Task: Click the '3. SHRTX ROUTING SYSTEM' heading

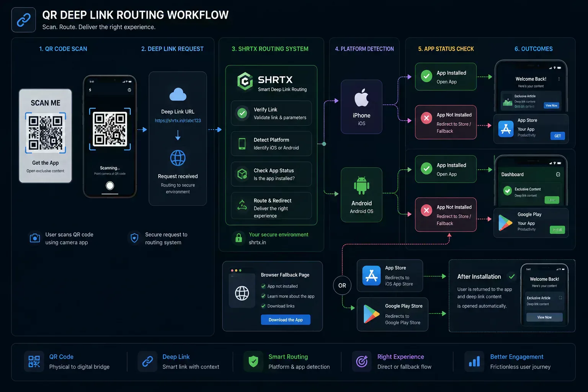Action: [x=270, y=49]
